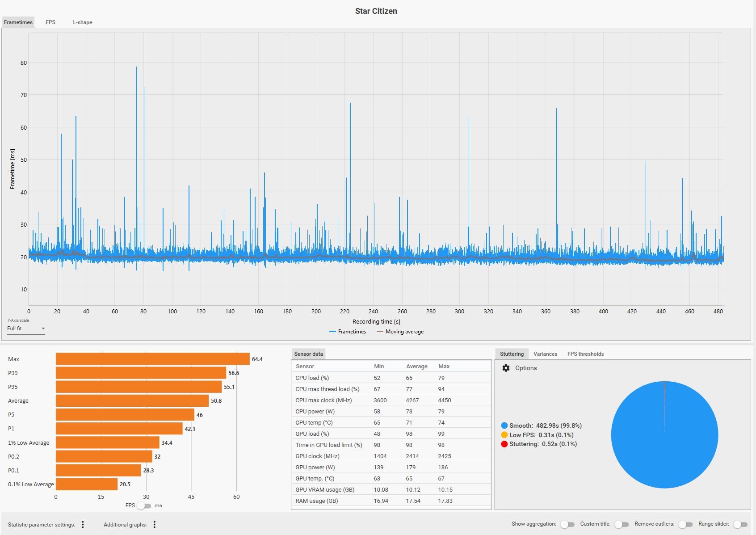Select the GPU power (W) row
756x535 pixels.
tap(391, 467)
